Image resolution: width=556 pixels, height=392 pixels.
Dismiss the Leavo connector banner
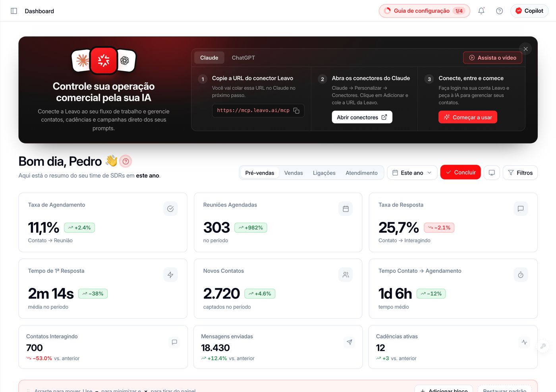[x=525, y=49]
